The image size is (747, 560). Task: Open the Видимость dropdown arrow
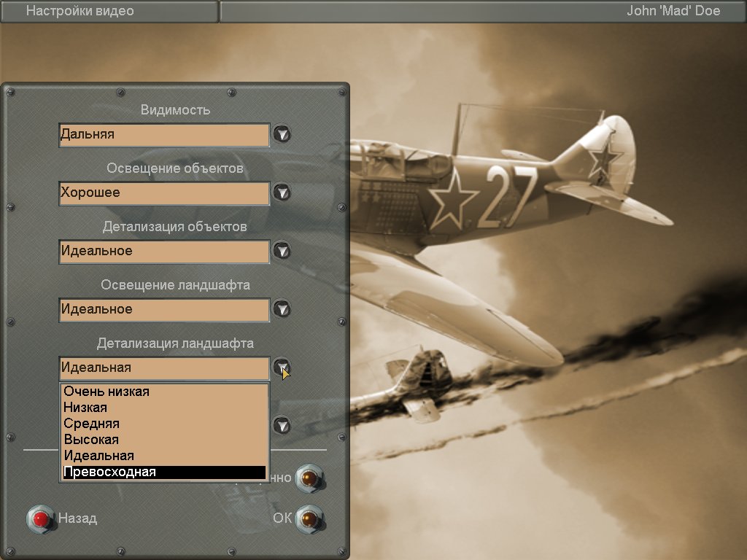[x=282, y=134]
